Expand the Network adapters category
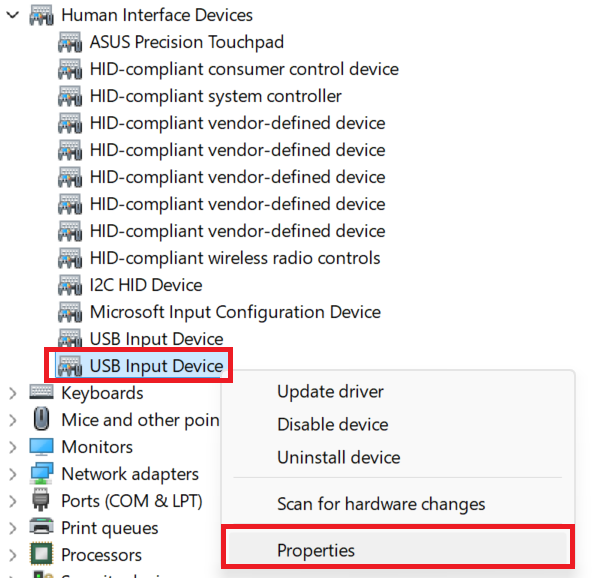The image size is (597, 578). coord(13,474)
